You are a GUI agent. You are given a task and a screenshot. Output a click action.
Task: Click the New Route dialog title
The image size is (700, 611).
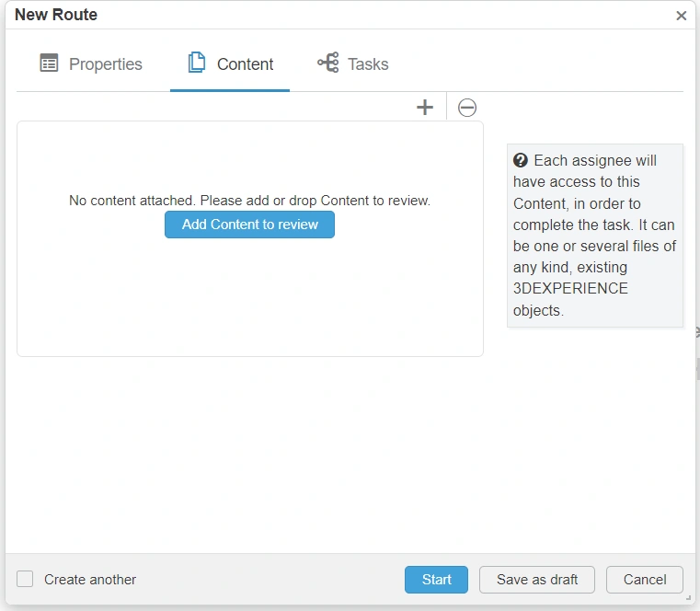pyautogui.click(x=56, y=15)
